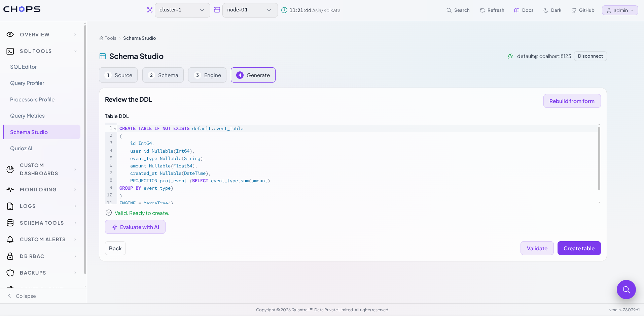The image size is (644, 316).
Task: Open Search in top bar
Action: point(458,10)
